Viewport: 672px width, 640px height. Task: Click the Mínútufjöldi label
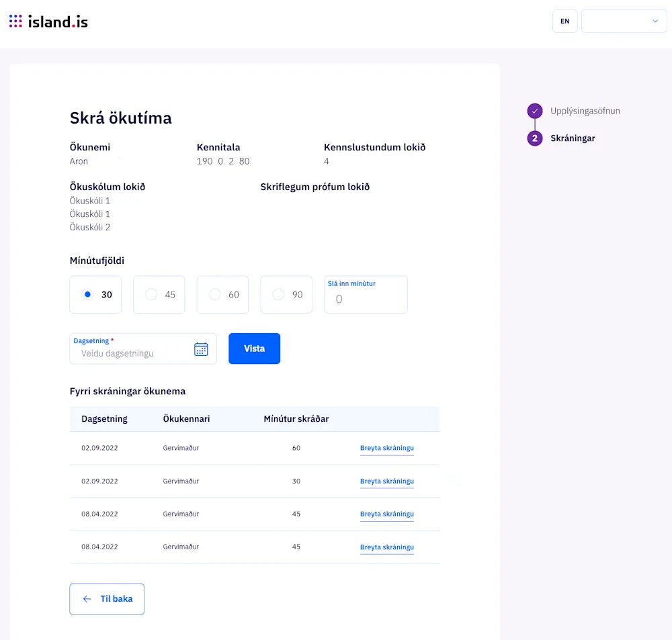click(x=97, y=261)
